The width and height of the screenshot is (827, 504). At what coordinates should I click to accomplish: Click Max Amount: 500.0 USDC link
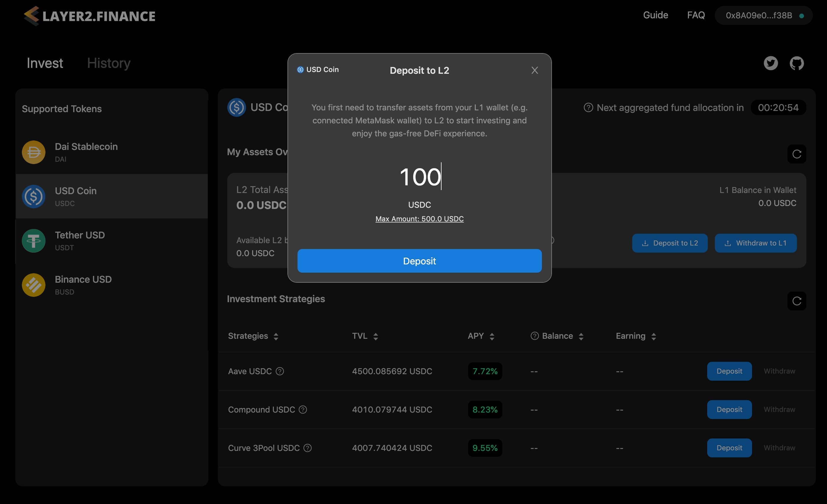(419, 219)
